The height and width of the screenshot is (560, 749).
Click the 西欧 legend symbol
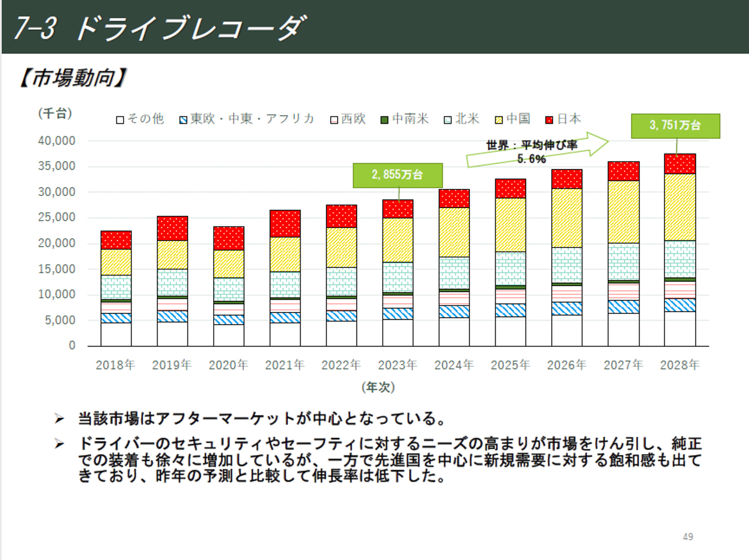click(x=334, y=119)
